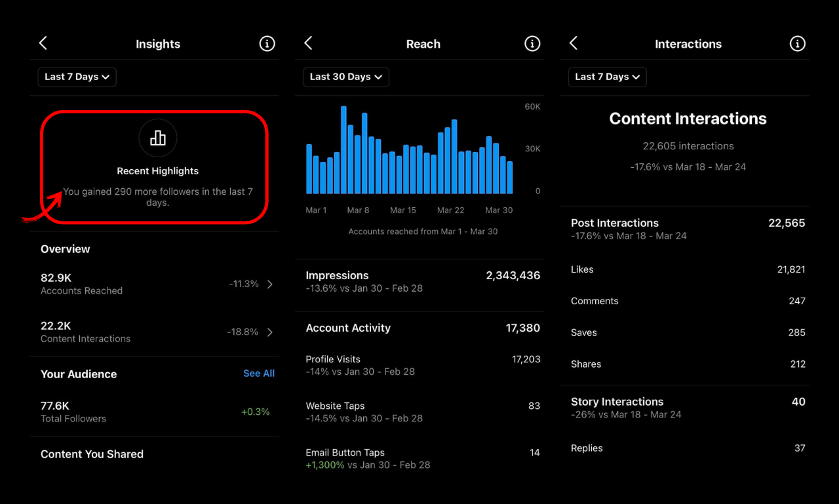Open Last 30 Days dropdown on Reach
Screen dimensions: 839x504
click(345, 77)
